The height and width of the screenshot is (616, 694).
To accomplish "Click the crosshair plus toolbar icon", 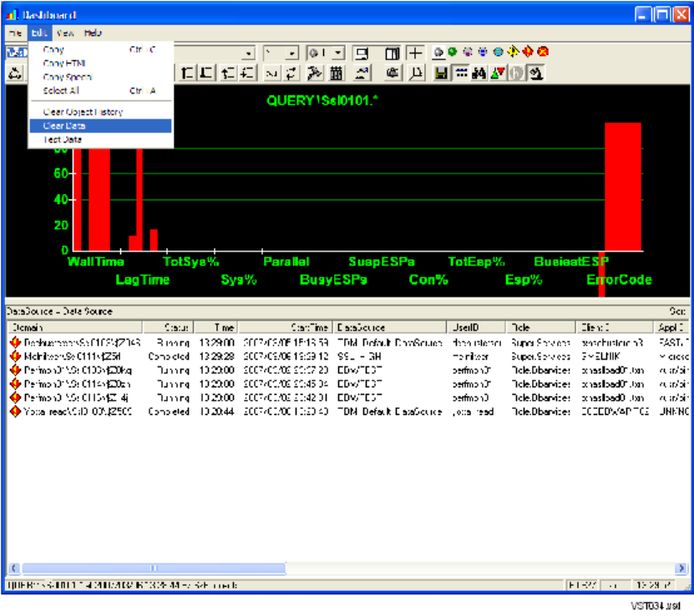I will point(415,53).
